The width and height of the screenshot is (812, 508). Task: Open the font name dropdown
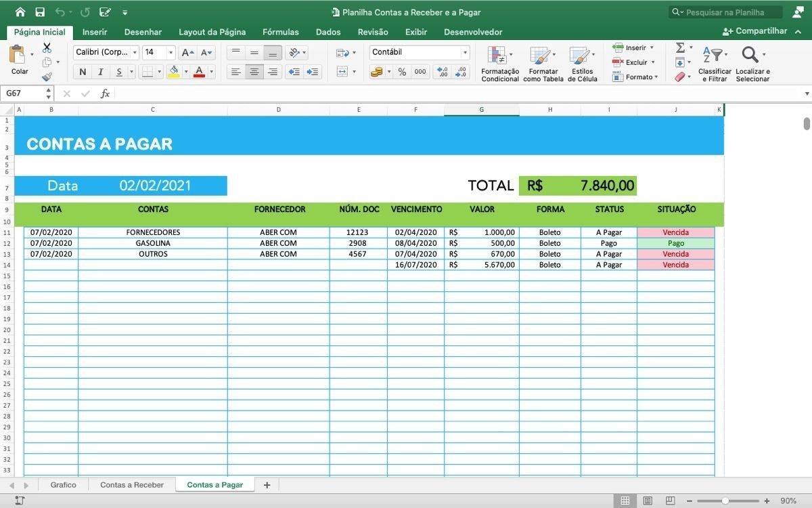pyautogui.click(x=135, y=52)
